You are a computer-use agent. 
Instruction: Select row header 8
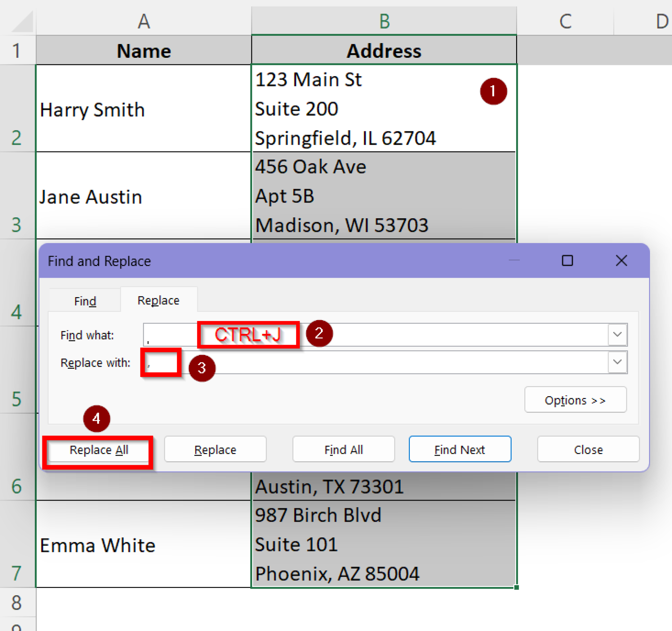[17, 603]
